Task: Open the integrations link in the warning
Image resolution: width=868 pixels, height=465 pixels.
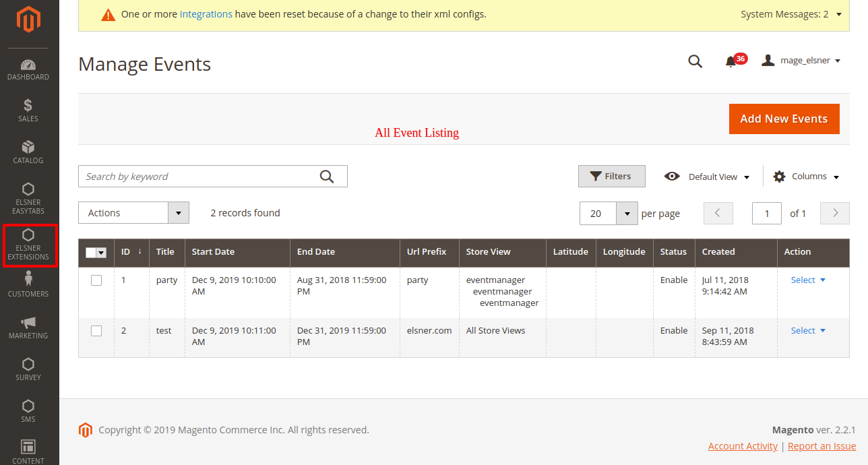Action: (x=206, y=14)
